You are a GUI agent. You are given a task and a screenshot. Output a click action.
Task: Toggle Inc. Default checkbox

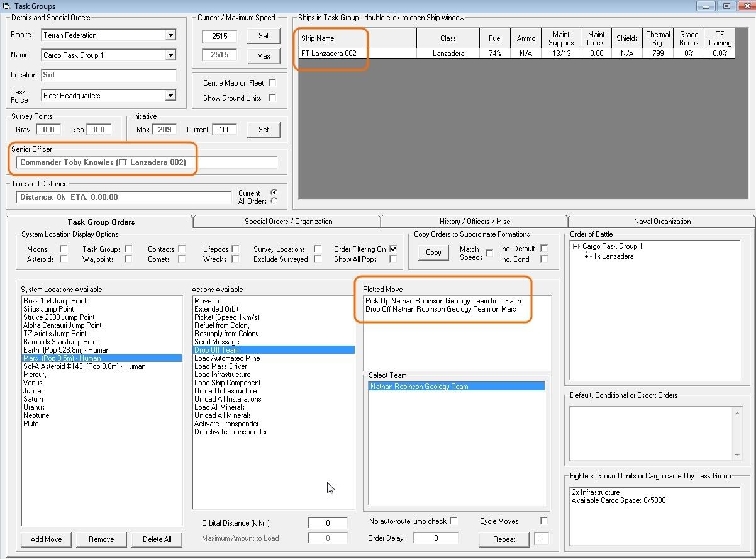544,249
